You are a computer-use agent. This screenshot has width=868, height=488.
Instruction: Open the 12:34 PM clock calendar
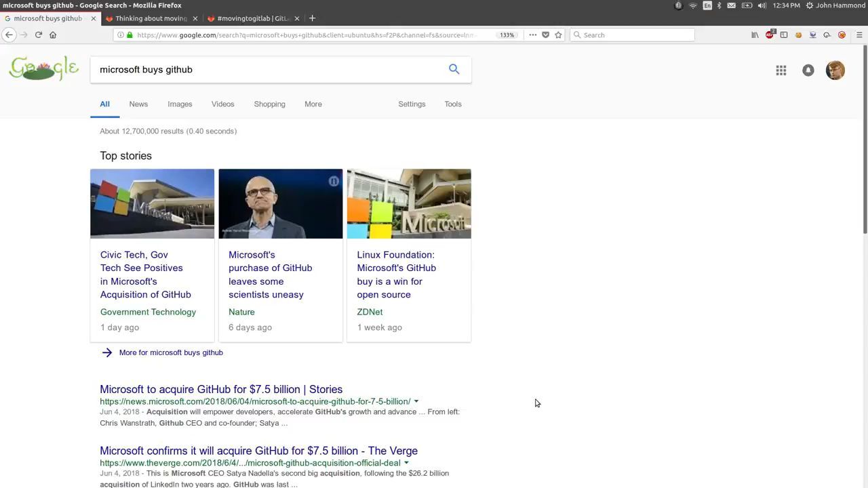click(786, 5)
